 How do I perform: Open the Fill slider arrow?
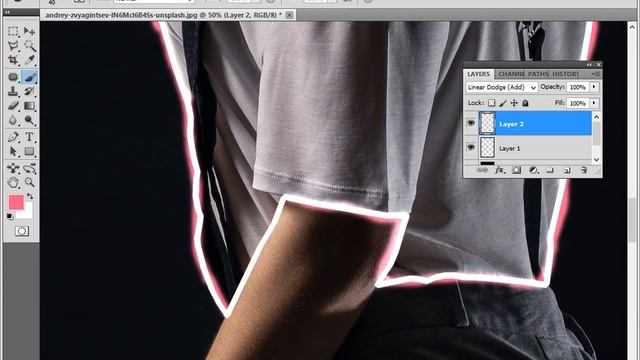(x=594, y=103)
